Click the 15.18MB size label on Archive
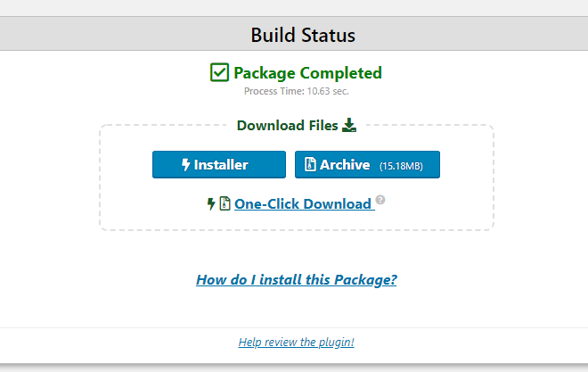The height and width of the screenshot is (372, 588). pyautogui.click(x=401, y=166)
